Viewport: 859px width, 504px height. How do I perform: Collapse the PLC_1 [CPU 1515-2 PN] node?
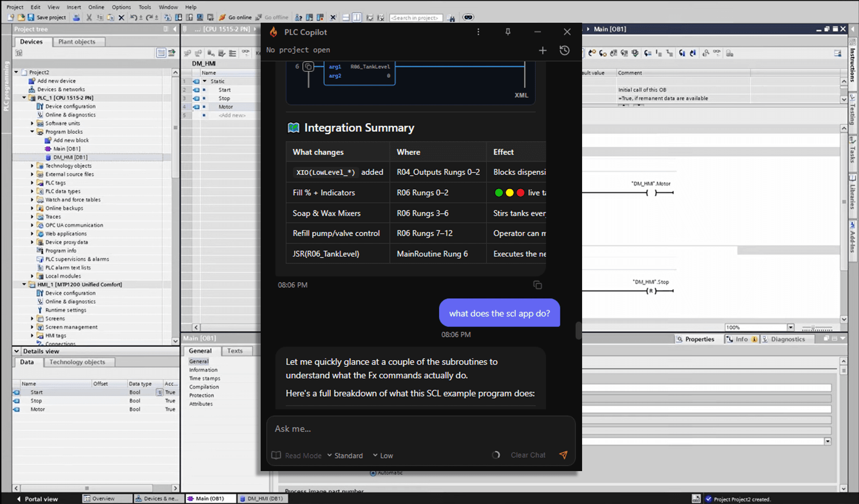[24, 98]
